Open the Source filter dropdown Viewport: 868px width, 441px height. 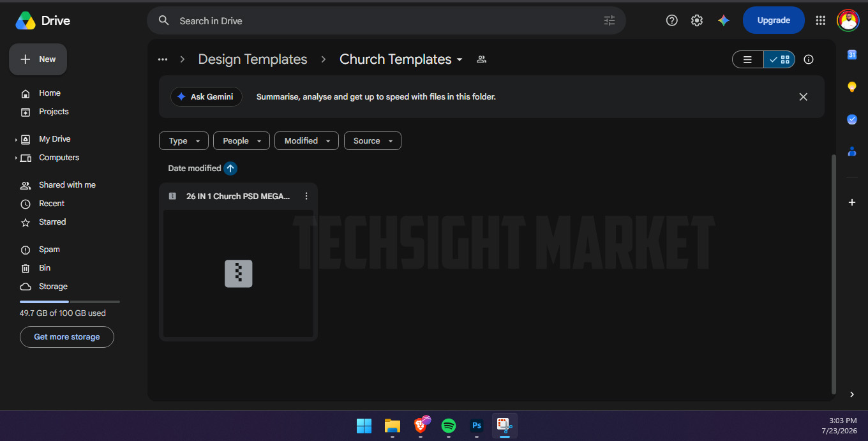(373, 141)
